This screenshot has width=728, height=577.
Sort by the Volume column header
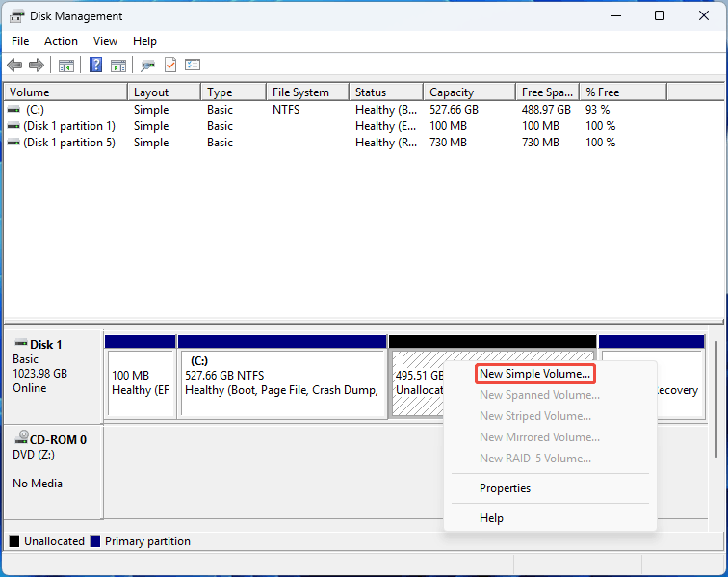[65, 92]
